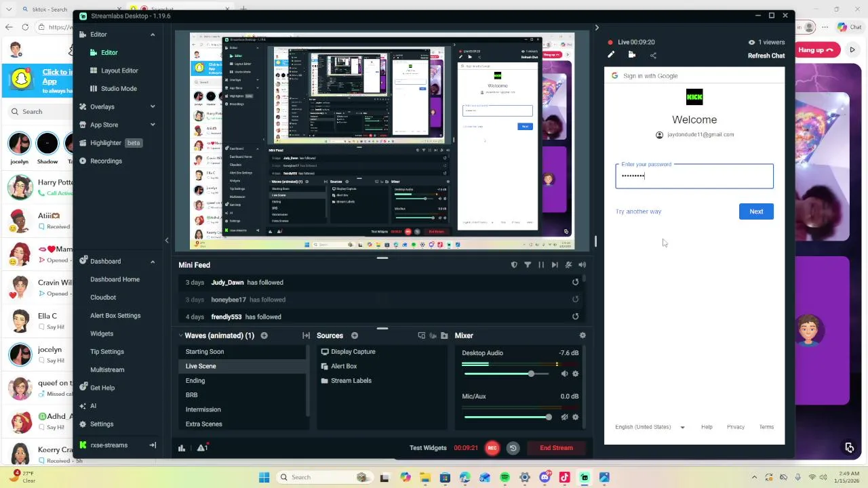This screenshot has height=488, width=868.
Task: Open the Editor tab in the sidebar
Action: pyautogui.click(x=109, y=52)
